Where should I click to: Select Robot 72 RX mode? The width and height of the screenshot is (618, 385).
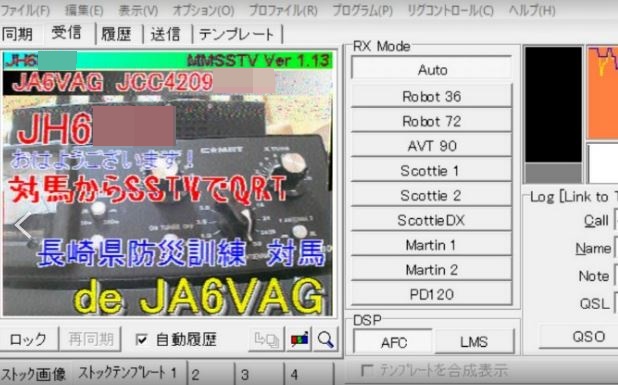(432, 121)
